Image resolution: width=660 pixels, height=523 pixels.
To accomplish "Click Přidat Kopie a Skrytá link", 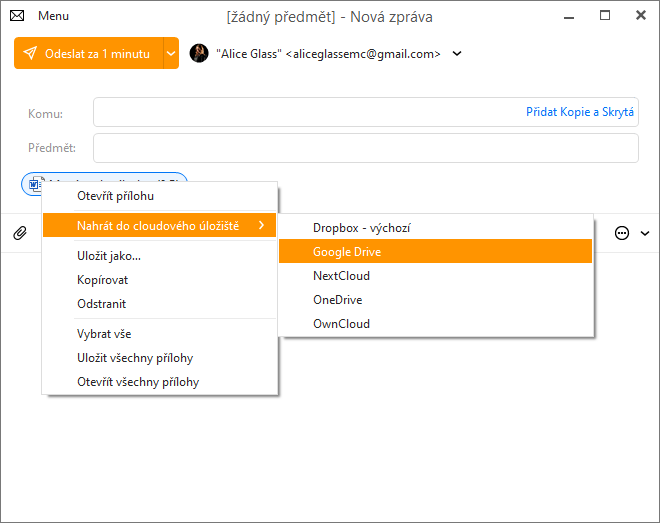I will [x=580, y=112].
